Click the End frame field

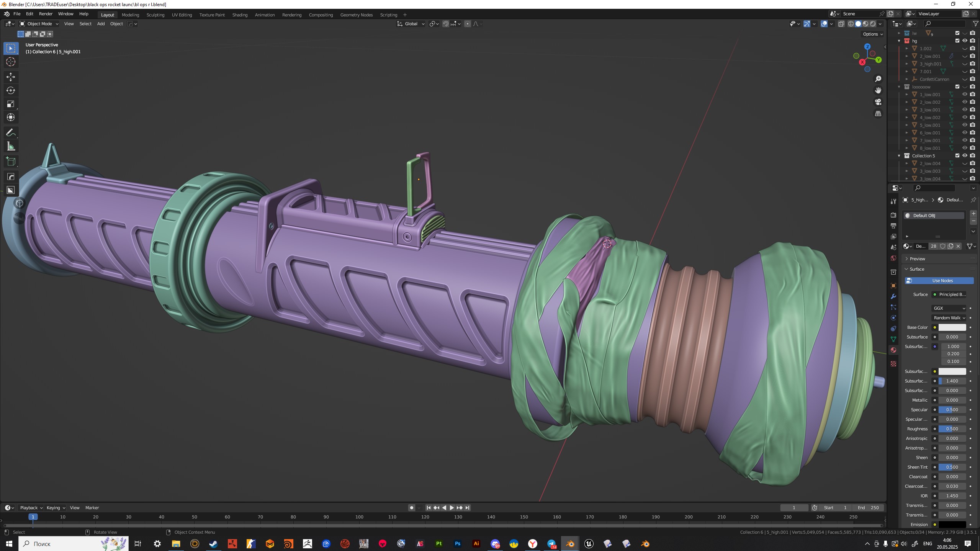pos(869,508)
